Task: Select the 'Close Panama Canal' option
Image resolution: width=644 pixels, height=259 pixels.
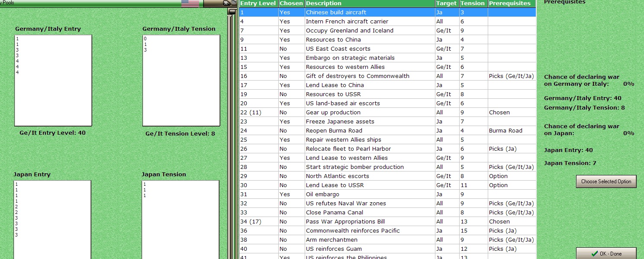Action: coord(387,213)
